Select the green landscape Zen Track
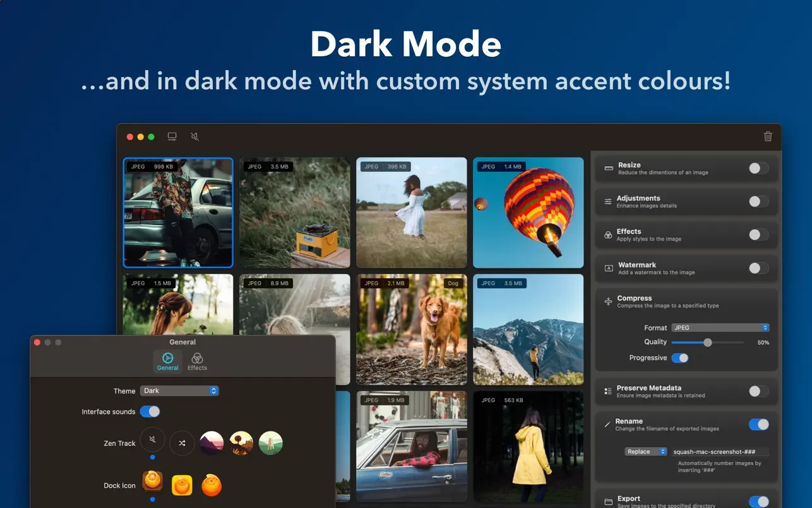This screenshot has width=812, height=508. [270, 443]
